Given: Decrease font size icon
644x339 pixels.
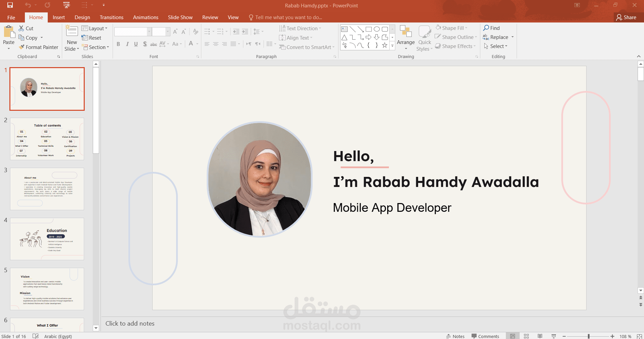Looking at the screenshot, I should (184, 32).
